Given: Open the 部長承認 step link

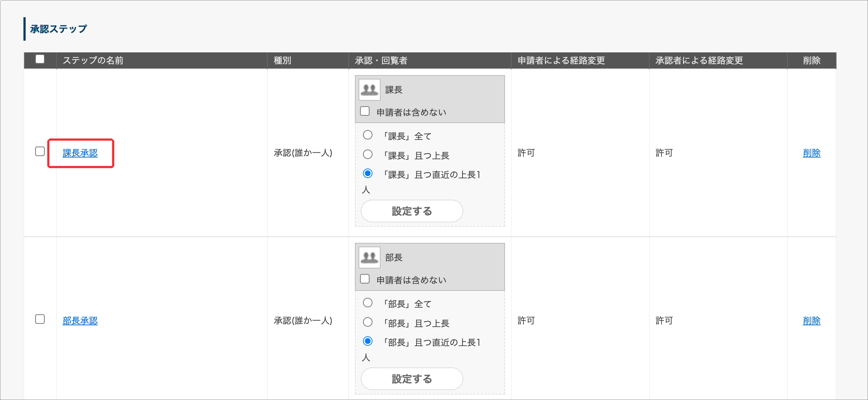Looking at the screenshot, I should (80, 321).
